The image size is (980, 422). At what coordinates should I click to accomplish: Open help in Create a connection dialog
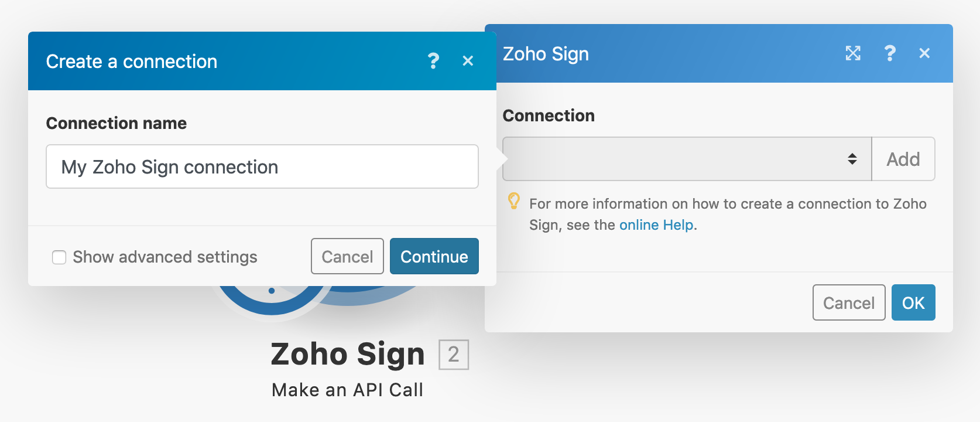coord(433,61)
